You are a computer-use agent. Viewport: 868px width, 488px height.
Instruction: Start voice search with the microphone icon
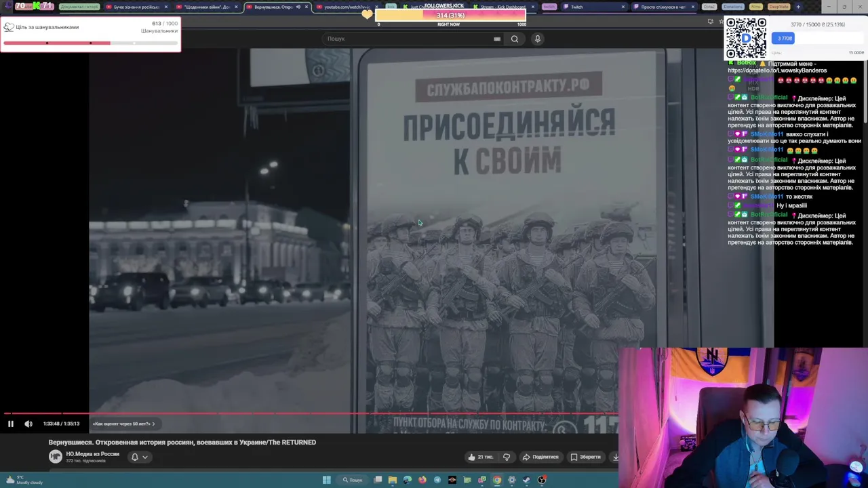click(x=537, y=39)
